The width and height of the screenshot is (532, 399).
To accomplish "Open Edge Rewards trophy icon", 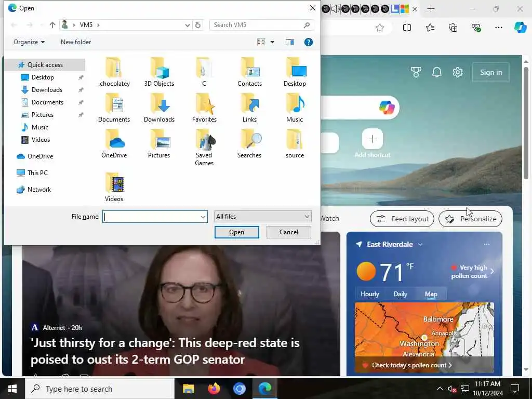I will pyautogui.click(x=416, y=72).
